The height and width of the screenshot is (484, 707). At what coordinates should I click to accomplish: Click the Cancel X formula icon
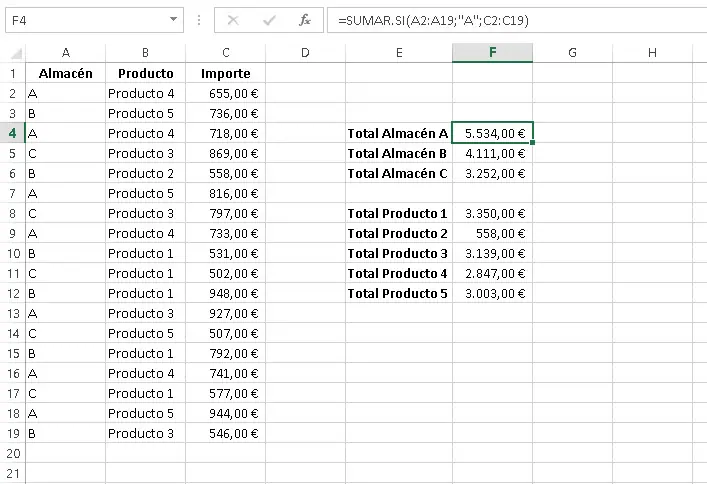tap(232, 20)
